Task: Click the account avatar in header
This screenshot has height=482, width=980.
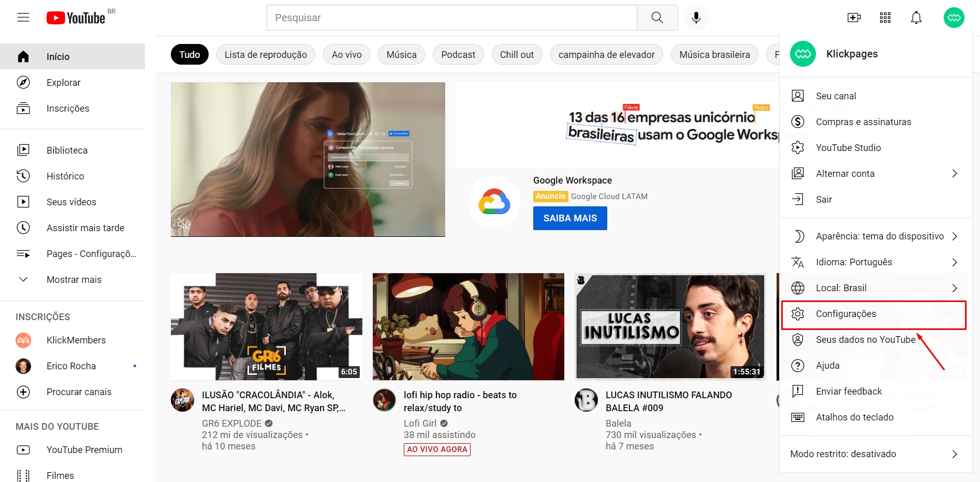Action: (954, 18)
